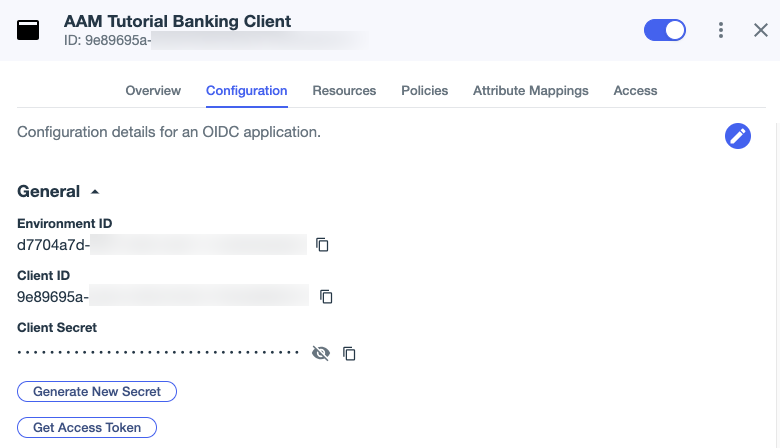The width and height of the screenshot is (780, 448).
Task: Switch to the Overview tab
Action: click(153, 90)
